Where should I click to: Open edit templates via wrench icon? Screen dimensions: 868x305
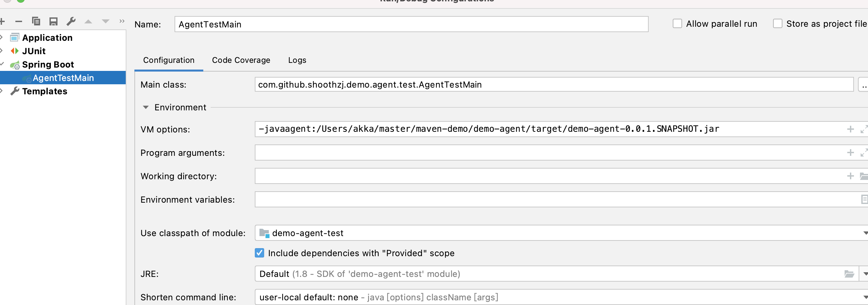click(71, 21)
